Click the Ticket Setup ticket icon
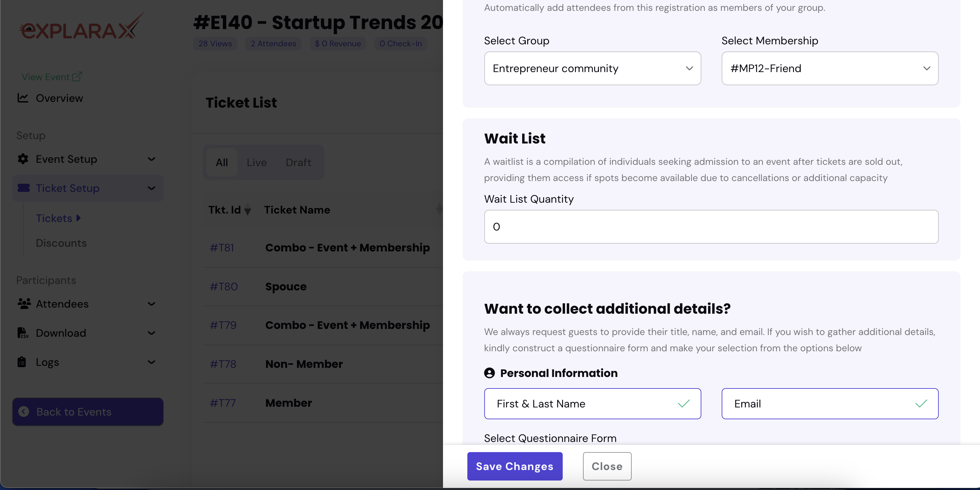 point(23,188)
